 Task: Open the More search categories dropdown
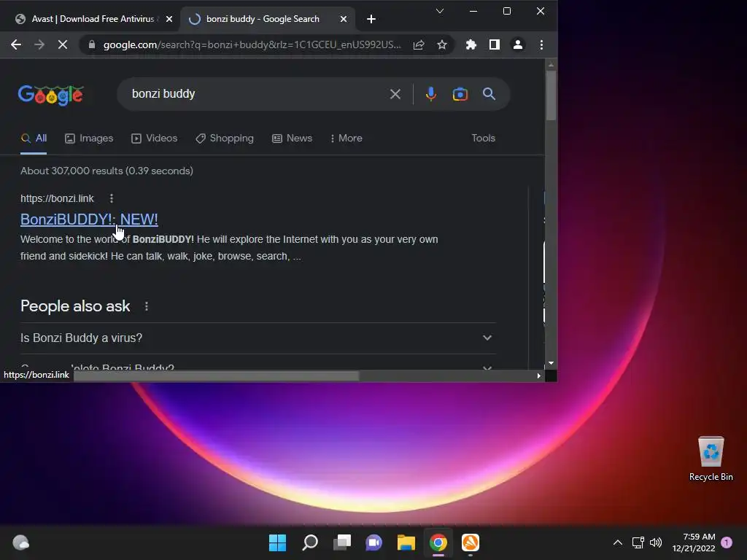tap(347, 138)
